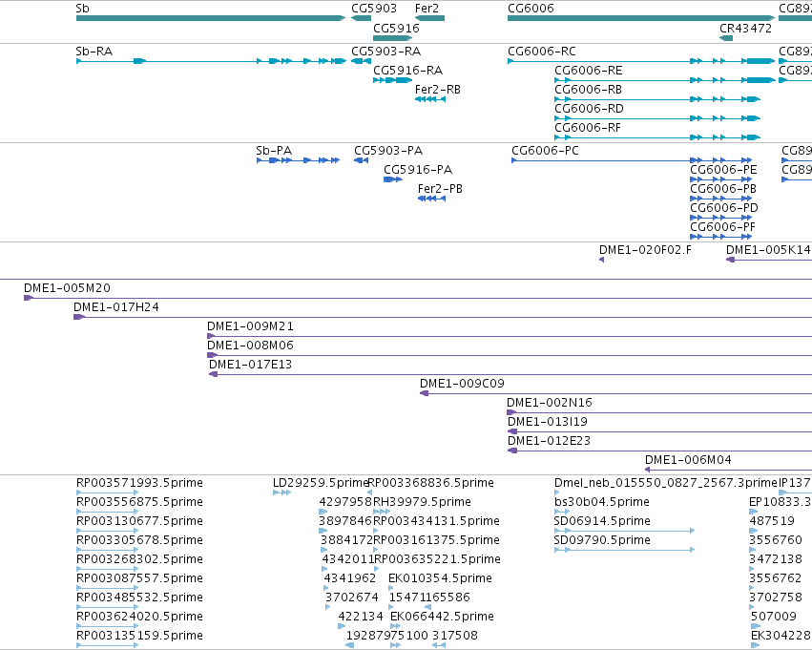This screenshot has width=812, height=650.
Task: Click the RP003130677.5prime EST label
Action: (x=139, y=521)
